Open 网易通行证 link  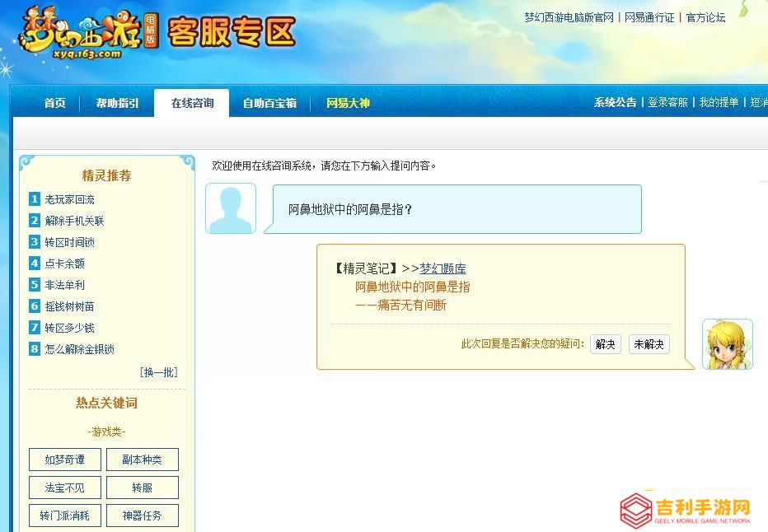tap(649, 17)
